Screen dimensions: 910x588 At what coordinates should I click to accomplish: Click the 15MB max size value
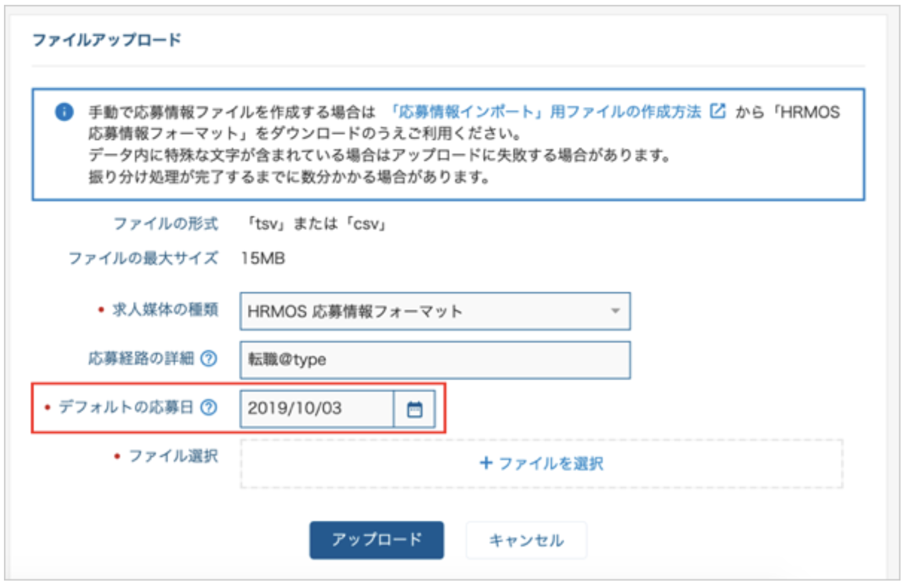point(263,258)
